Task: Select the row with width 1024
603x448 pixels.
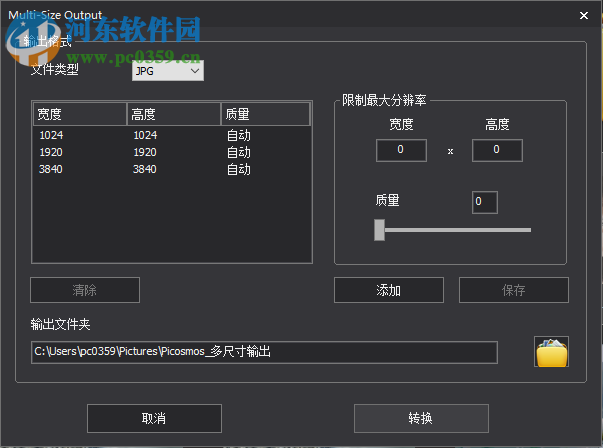Action: tap(172, 135)
